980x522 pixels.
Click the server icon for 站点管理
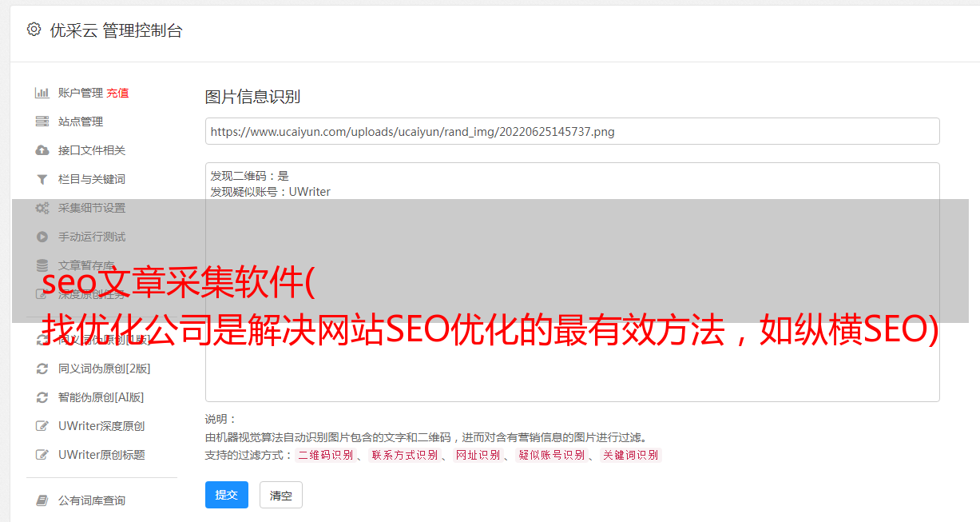[42, 122]
